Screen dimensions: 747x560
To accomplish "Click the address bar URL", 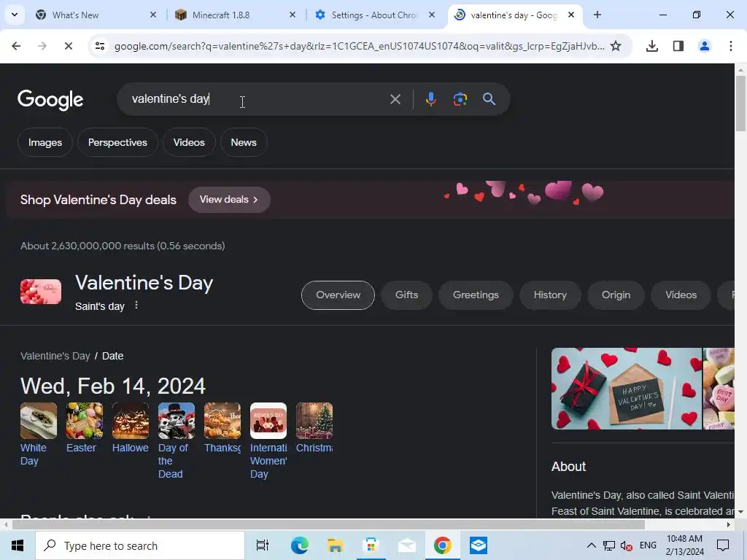I will 359,46.
